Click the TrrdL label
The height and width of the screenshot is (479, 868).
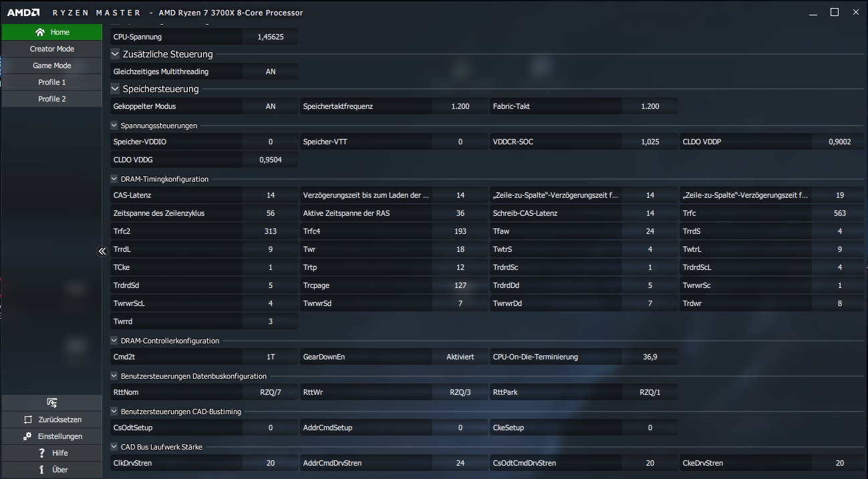pos(123,249)
